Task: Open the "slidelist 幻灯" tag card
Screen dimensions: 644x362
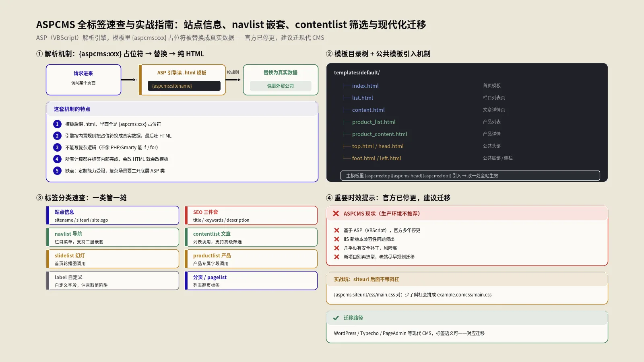Action: tap(113, 259)
